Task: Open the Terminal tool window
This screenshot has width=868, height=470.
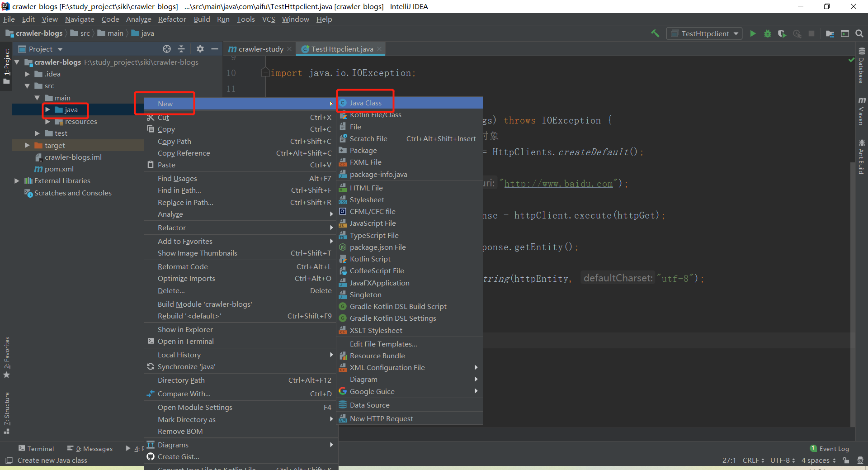Action: pos(36,449)
